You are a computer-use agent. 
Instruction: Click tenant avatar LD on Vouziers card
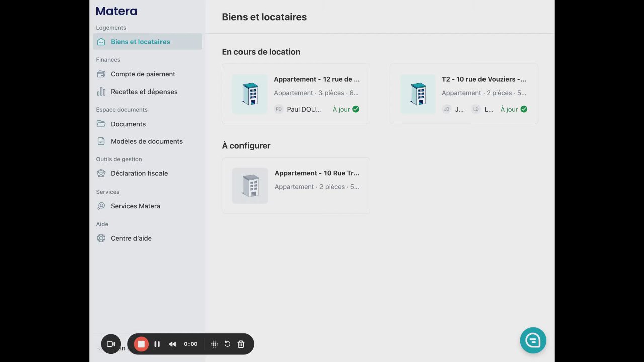476,109
